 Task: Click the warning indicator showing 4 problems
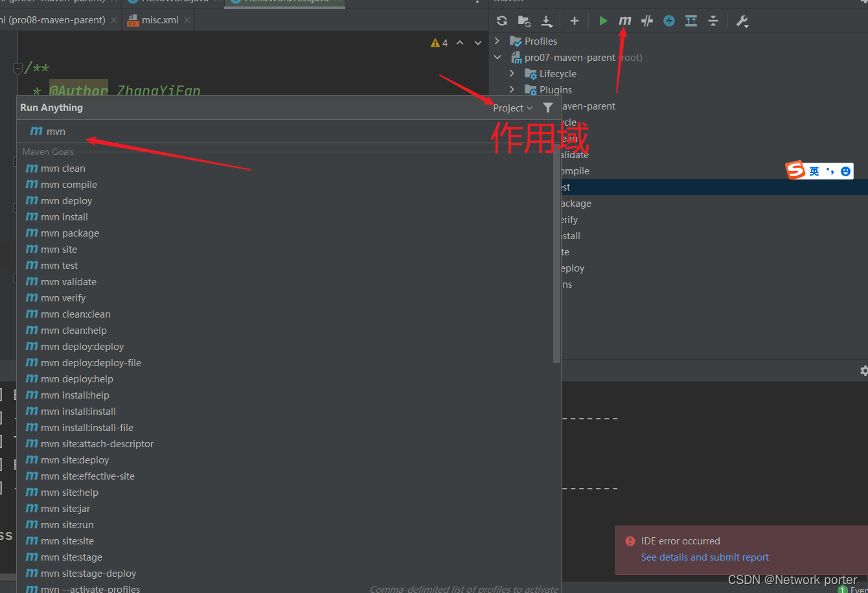[439, 43]
